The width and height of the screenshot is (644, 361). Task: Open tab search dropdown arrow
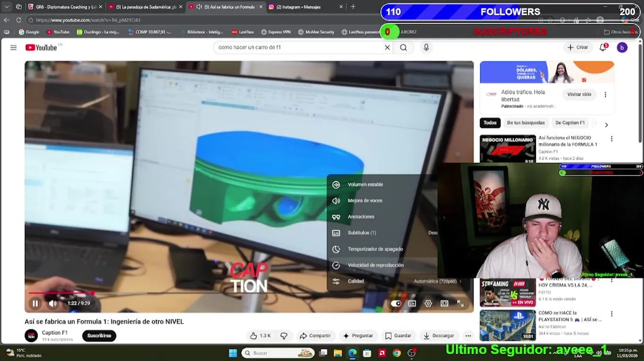pyautogui.click(x=7, y=7)
